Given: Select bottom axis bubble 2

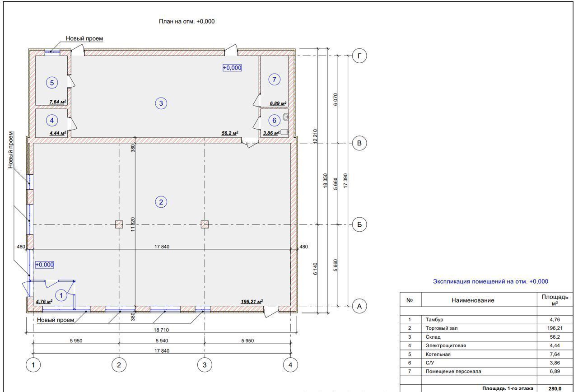Looking at the screenshot, I should [x=119, y=365].
